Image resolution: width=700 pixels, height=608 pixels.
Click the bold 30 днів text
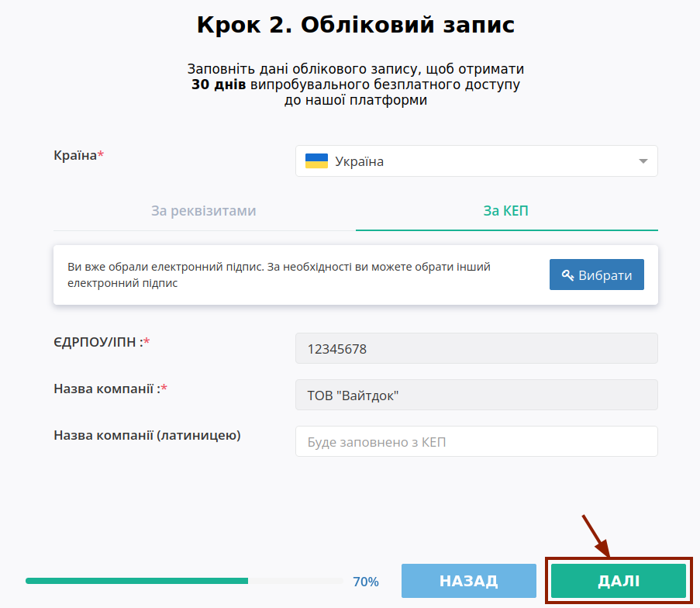(219, 85)
